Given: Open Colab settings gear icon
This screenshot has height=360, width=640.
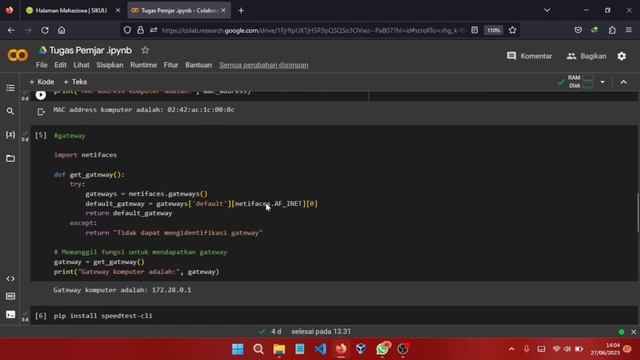Looking at the screenshot, I should [x=621, y=56].
